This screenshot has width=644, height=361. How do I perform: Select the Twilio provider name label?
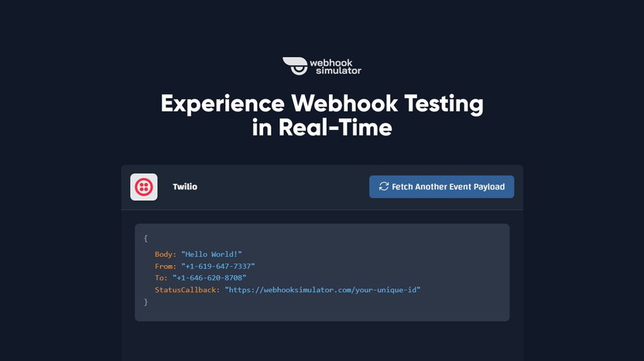point(184,187)
